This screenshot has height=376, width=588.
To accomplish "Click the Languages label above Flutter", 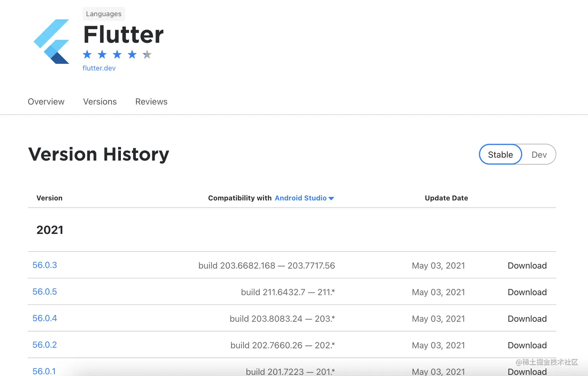I will pyautogui.click(x=103, y=14).
